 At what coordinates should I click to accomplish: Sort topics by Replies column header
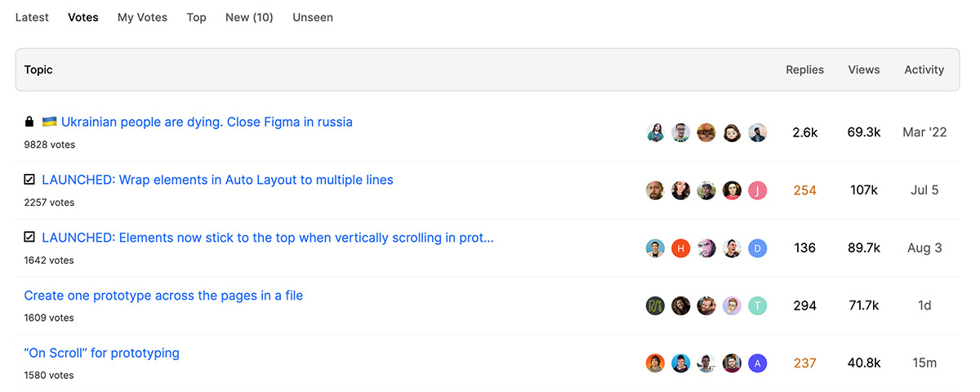(805, 69)
